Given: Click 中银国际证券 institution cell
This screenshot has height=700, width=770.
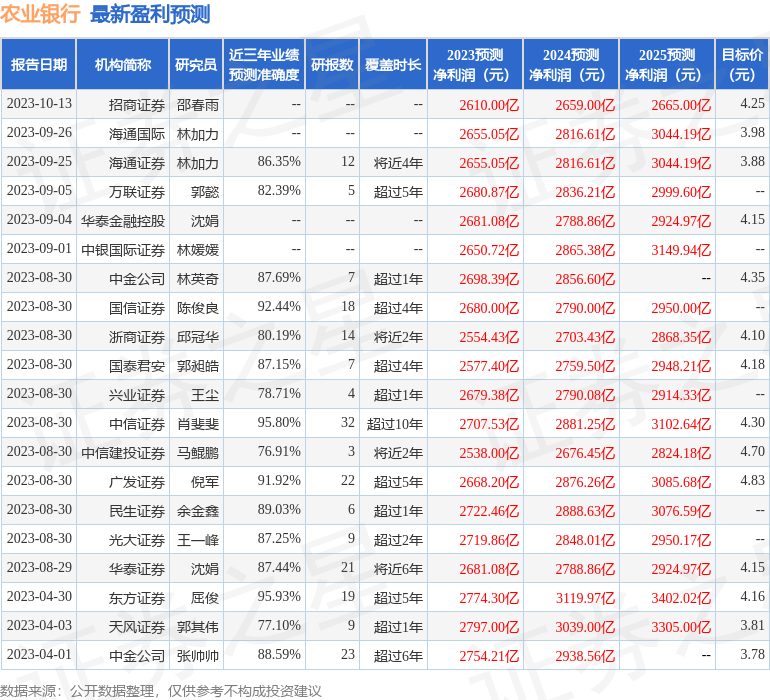Looking at the screenshot, I should (x=123, y=250).
